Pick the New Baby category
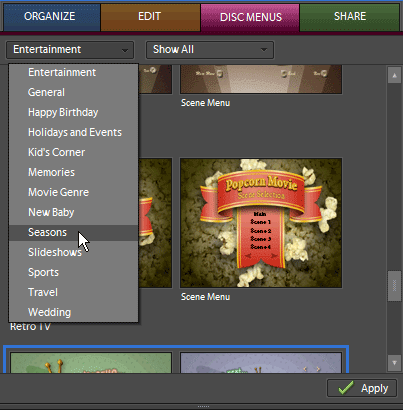Screen dimensions: 403x410 coord(73,212)
